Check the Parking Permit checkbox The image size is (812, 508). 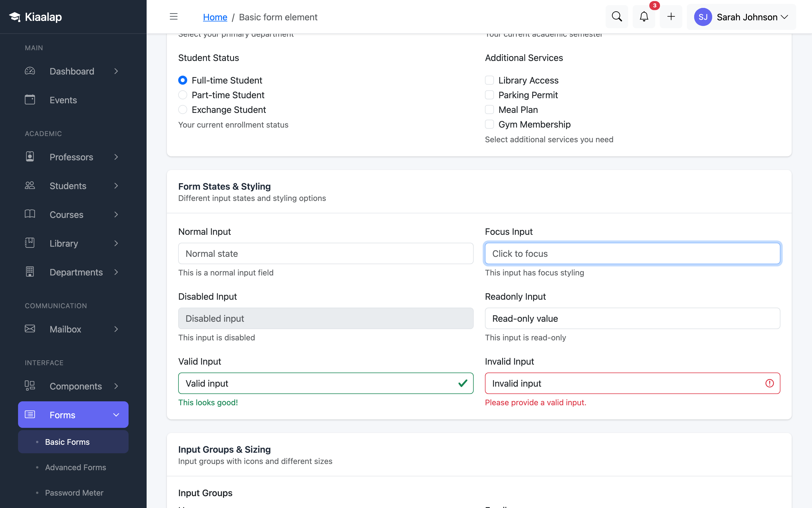click(x=489, y=95)
